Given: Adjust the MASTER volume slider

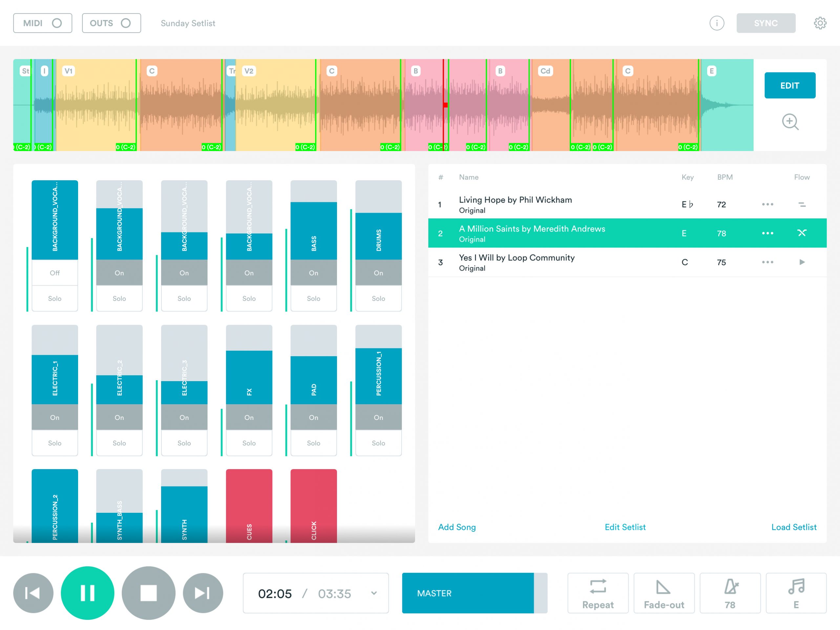Looking at the screenshot, I should [474, 593].
